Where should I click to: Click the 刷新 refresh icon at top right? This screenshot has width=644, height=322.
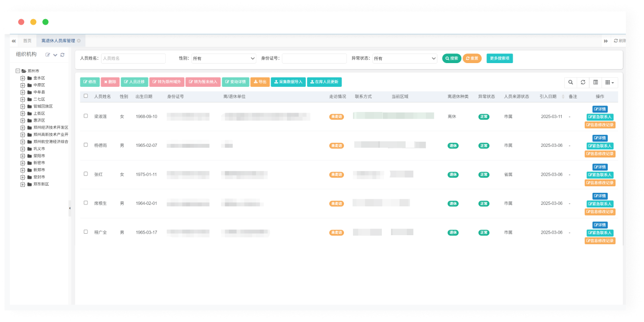616,41
